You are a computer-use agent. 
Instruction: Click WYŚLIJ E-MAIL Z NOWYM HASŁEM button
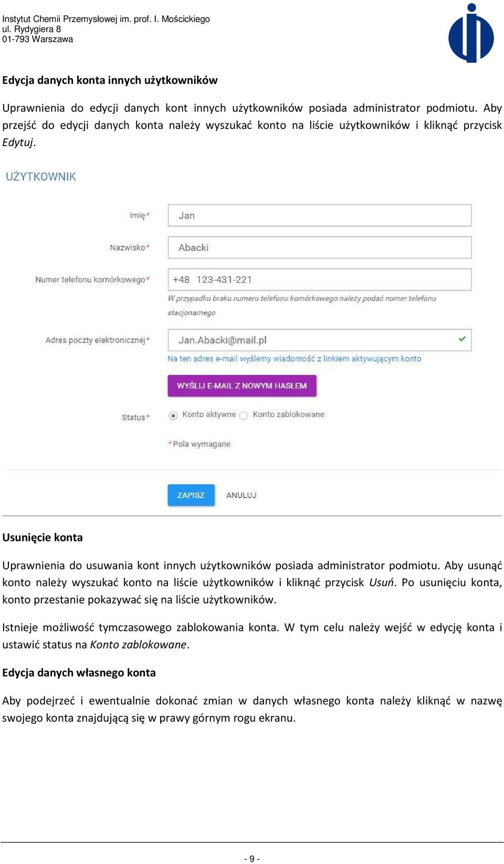(x=242, y=386)
